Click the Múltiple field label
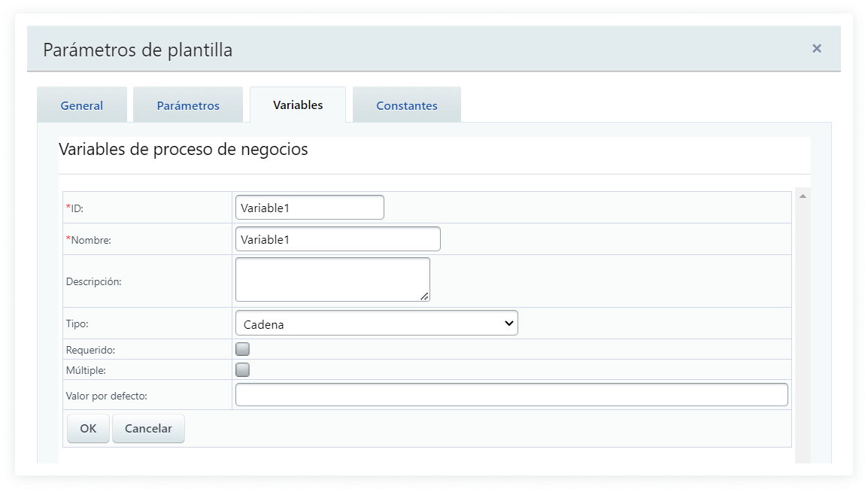The image size is (868, 492). click(x=86, y=370)
